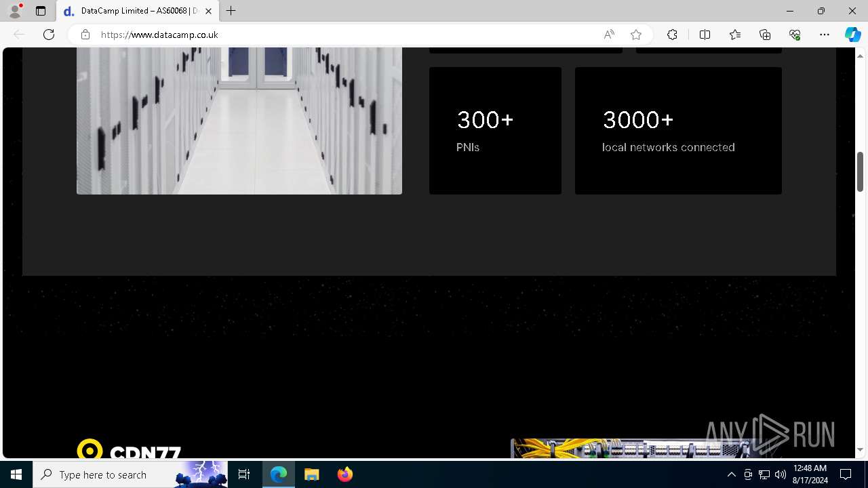Click the data center corridor image
Image resolution: width=868 pixels, height=488 pixels.
pyautogui.click(x=239, y=121)
